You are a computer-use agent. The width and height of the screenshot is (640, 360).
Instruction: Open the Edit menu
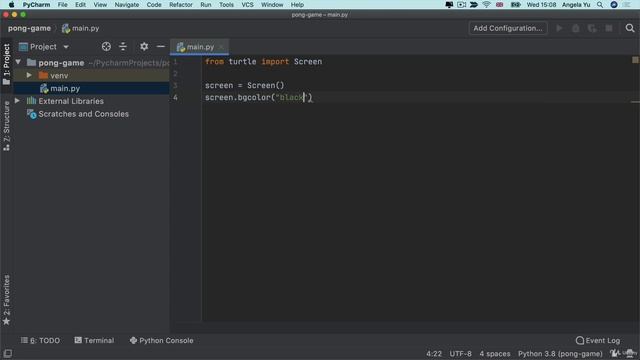pyautogui.click(x=80, y=5)
